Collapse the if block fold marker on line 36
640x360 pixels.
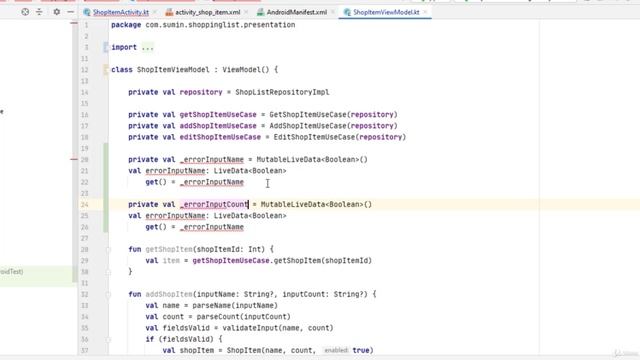point(108,339)
